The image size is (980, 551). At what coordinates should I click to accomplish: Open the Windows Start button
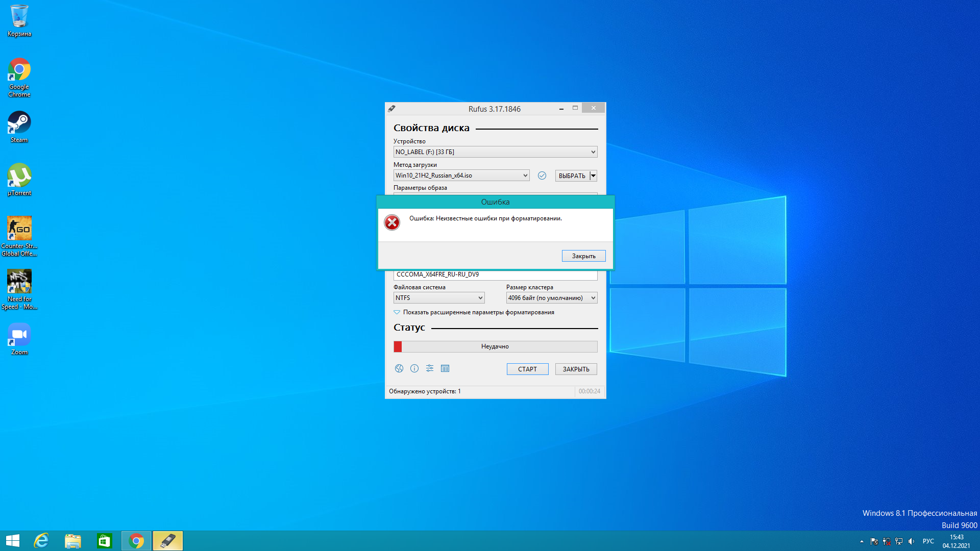(x=12, y=541)
